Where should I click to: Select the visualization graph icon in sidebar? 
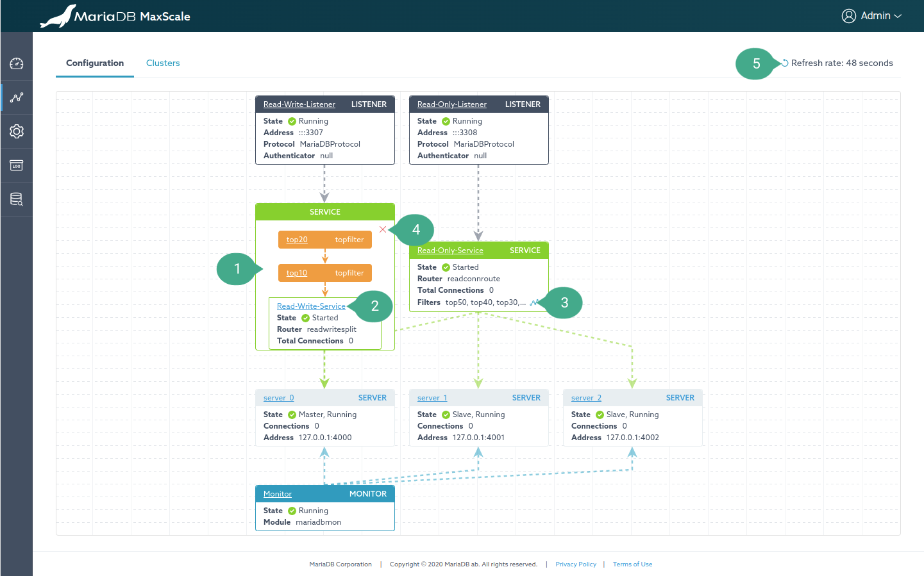17,97
